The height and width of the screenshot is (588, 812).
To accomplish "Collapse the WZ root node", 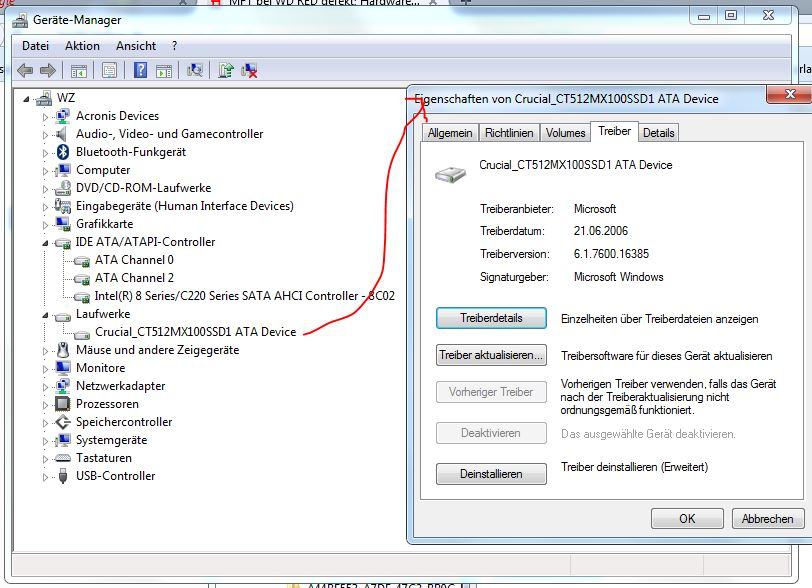I will [x=26, y=98].
